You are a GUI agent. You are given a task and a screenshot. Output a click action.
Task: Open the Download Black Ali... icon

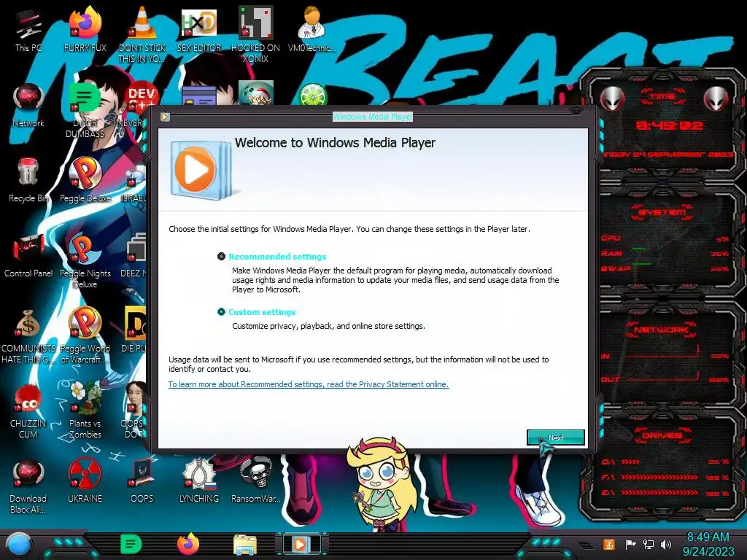28,486
